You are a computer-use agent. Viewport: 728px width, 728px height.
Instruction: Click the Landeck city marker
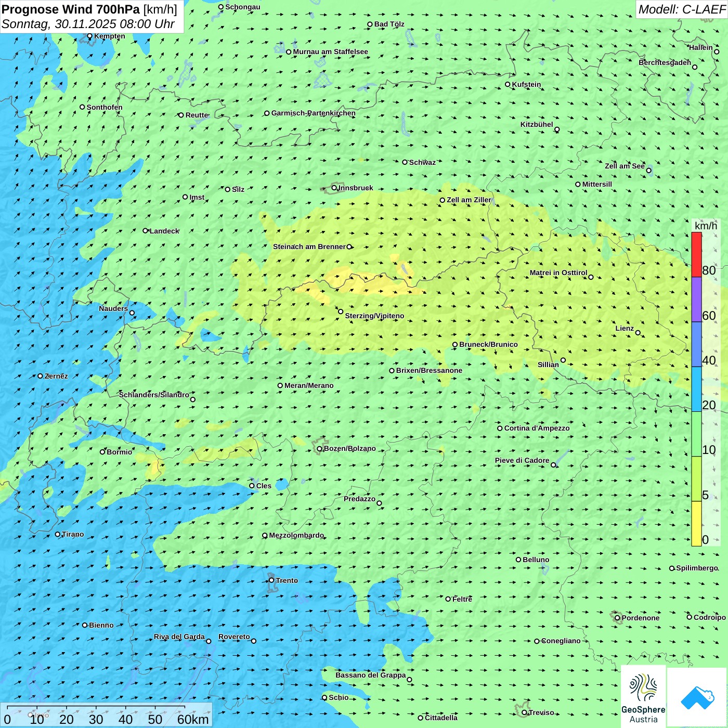(145, 231)
